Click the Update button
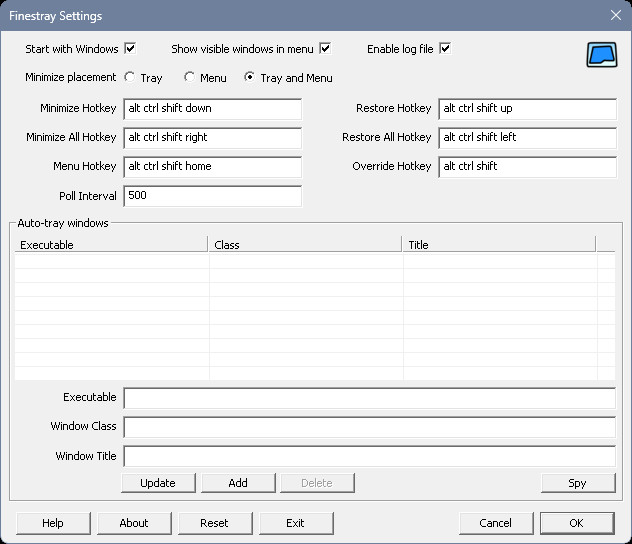 click(158, 483)
